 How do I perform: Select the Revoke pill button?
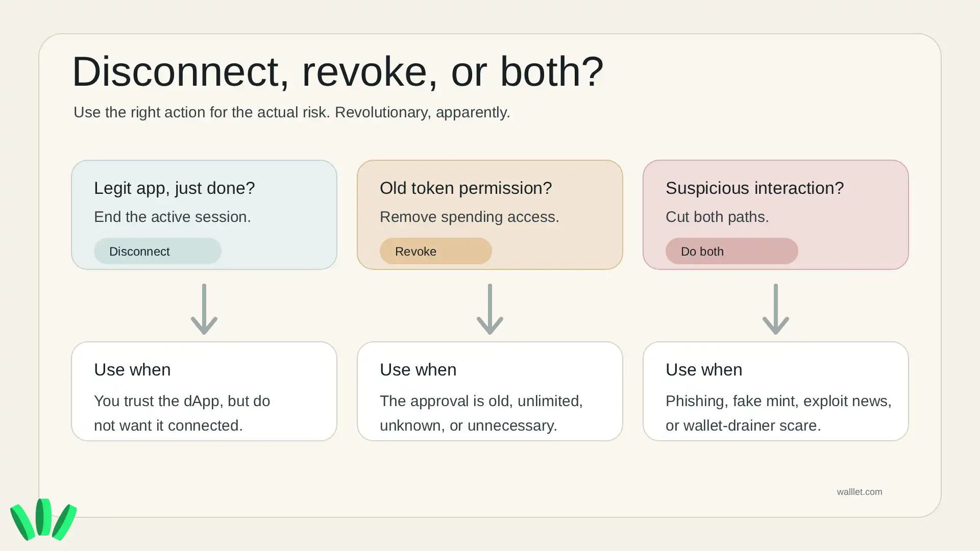tap(435, 251)
